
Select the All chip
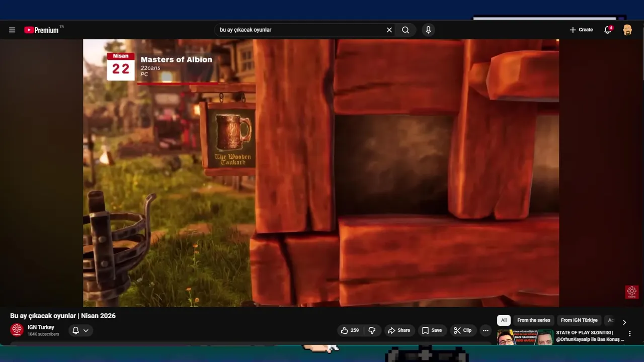point(504,320)
